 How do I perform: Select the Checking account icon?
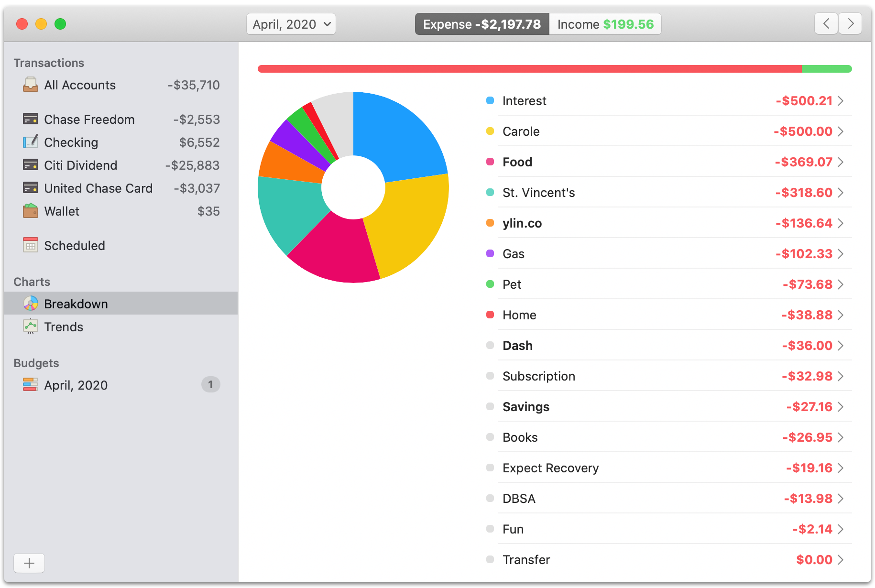point(30,142)
